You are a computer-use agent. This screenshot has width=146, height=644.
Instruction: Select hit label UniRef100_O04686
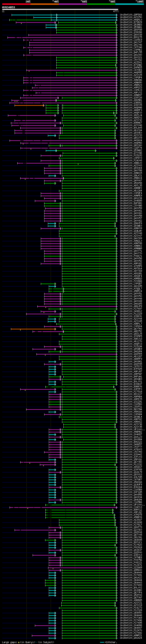coord(131,625)
